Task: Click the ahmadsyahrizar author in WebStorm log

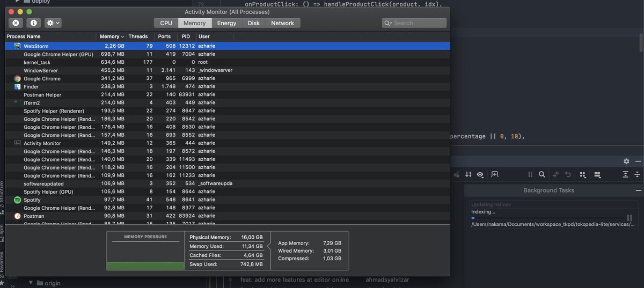Action: (386, 279)
